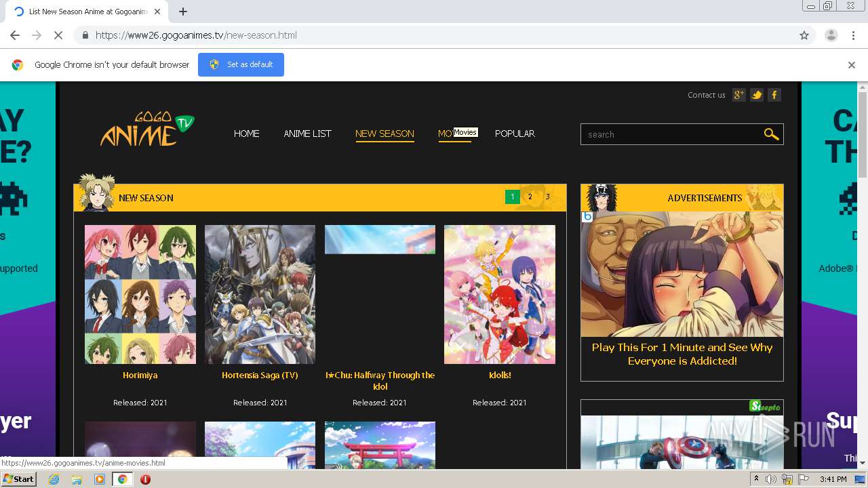The image size is (868, 488).
Task: Click Set as default button
Action: click(x=241, y=64)
